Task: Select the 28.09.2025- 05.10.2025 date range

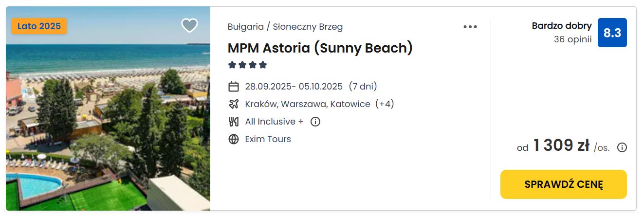Action: (x=294, y=87)
